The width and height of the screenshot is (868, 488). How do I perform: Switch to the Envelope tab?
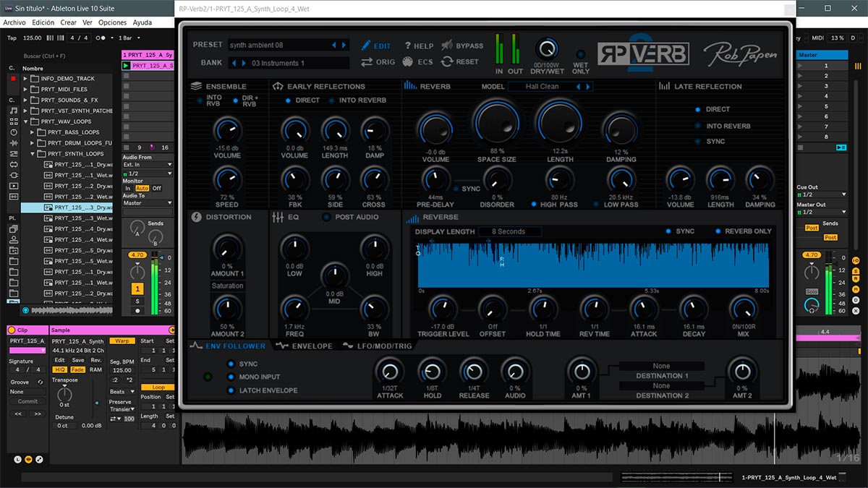tap(305, 346)
